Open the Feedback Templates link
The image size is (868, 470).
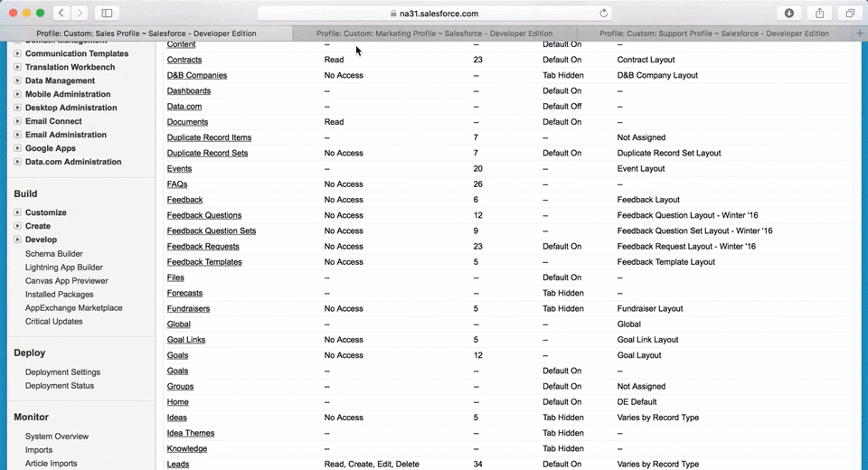tap(204, 262)
